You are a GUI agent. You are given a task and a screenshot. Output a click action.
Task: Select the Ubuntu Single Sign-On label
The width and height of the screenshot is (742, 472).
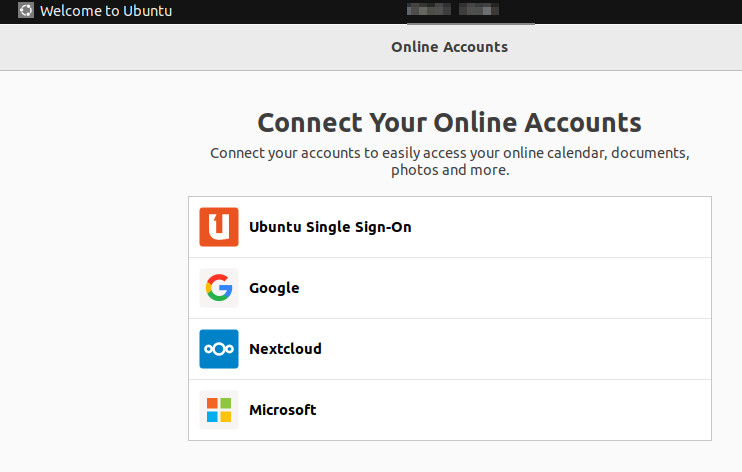point(330,227)
